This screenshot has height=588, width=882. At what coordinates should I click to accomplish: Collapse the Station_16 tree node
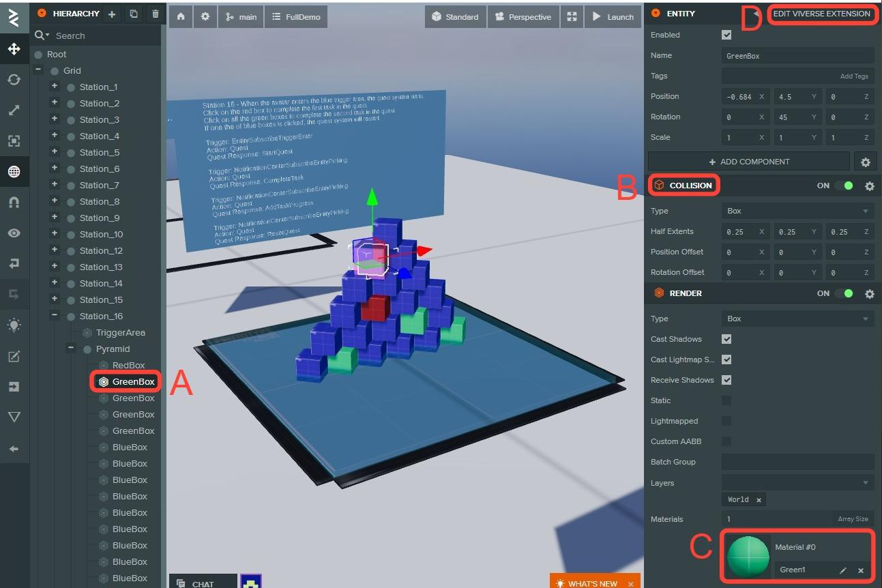click(55, 316)
